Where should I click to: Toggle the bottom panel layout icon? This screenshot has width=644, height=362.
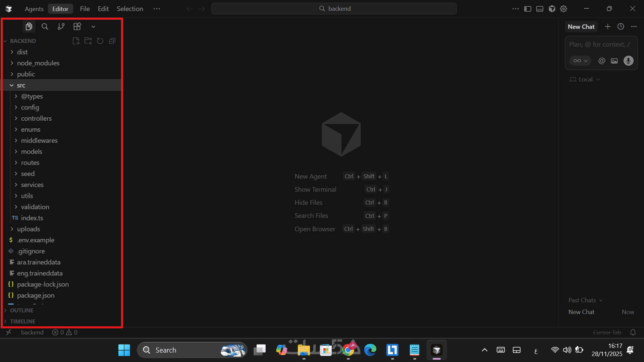pyautogui.click(x=540, y=9)
